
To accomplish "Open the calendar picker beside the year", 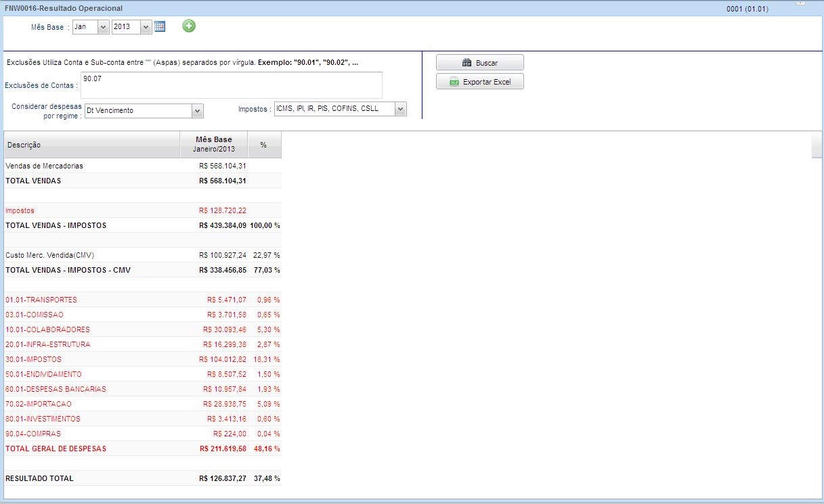I will tap(160, 26).
